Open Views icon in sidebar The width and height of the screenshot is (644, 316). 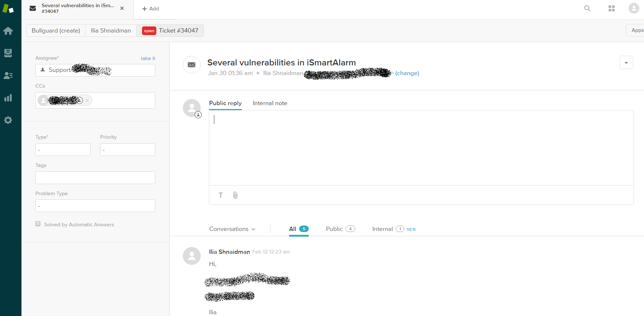[8, 53]
